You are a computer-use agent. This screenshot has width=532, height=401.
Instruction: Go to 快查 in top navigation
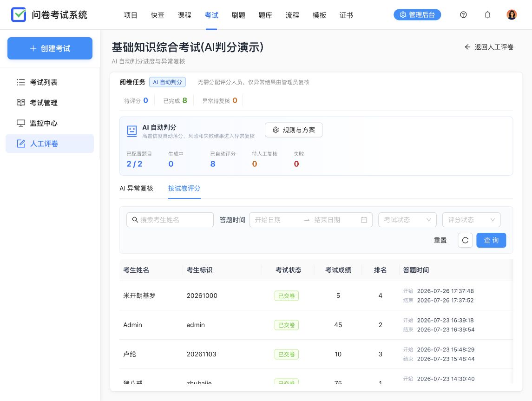point(158,15)
